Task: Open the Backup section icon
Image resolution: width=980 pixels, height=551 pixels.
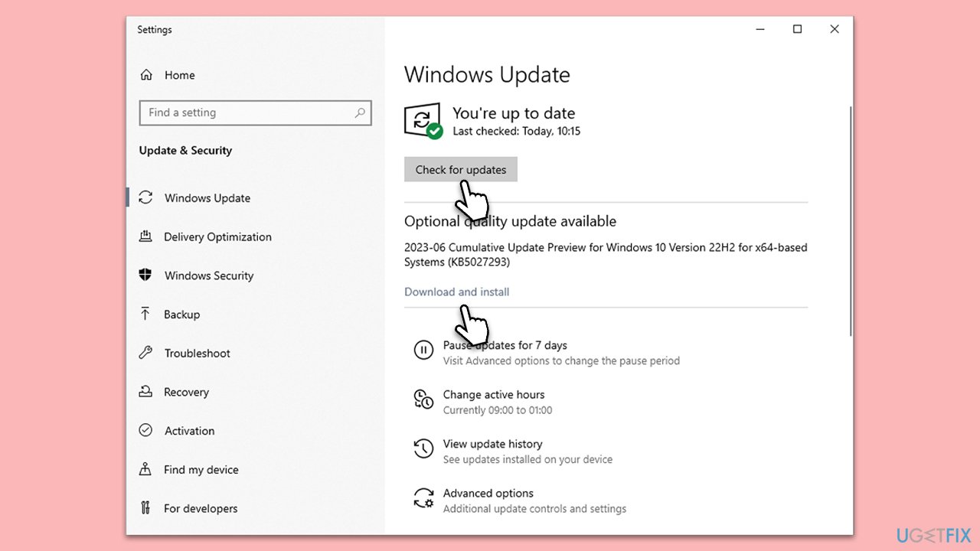Action: tap(145, 314)
